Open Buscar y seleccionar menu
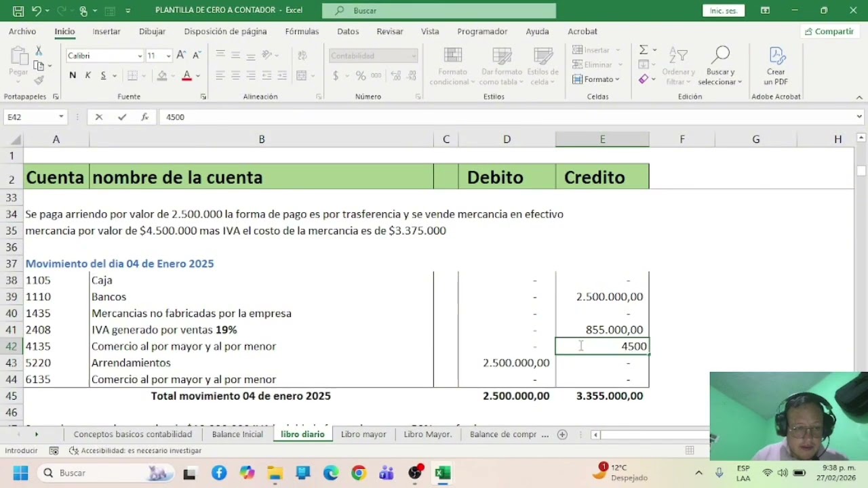868x488 pixels. click(x=720, y=66)
